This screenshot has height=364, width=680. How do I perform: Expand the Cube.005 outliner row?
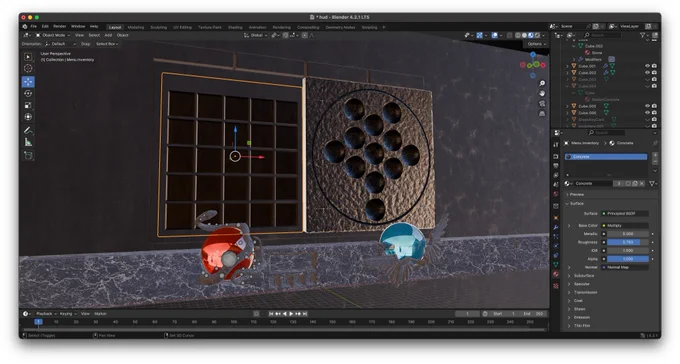pos(567,106)
